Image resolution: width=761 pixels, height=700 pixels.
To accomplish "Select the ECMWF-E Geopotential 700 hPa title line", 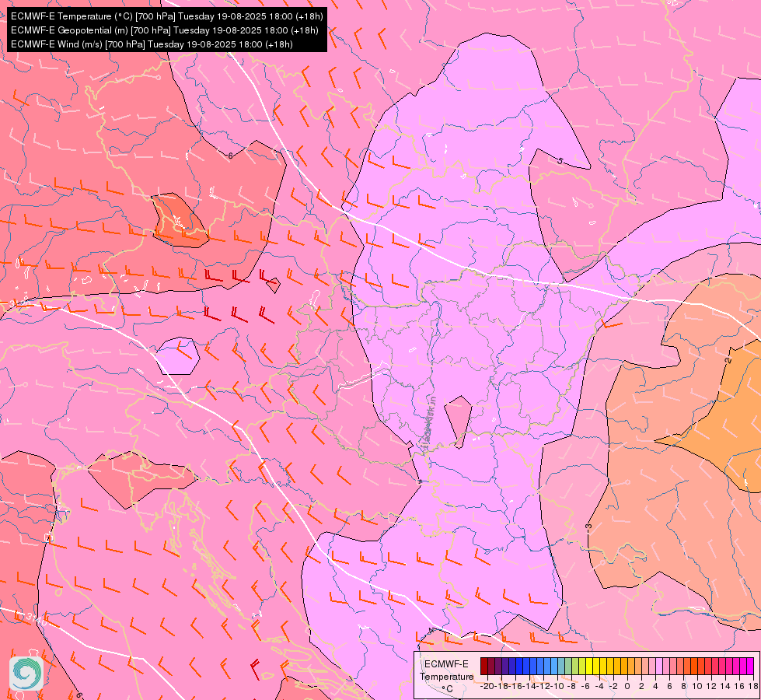I will pos(165,30).
